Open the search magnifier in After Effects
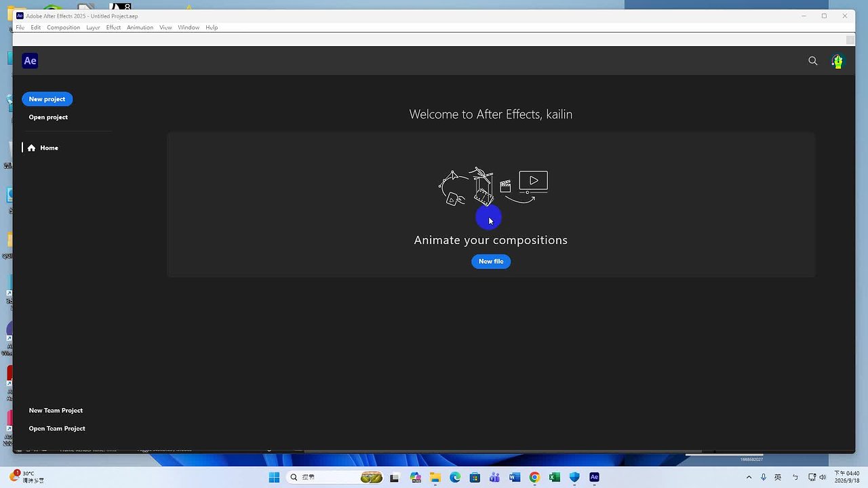This screenshot has width=868, height=488. pos(813,61)
